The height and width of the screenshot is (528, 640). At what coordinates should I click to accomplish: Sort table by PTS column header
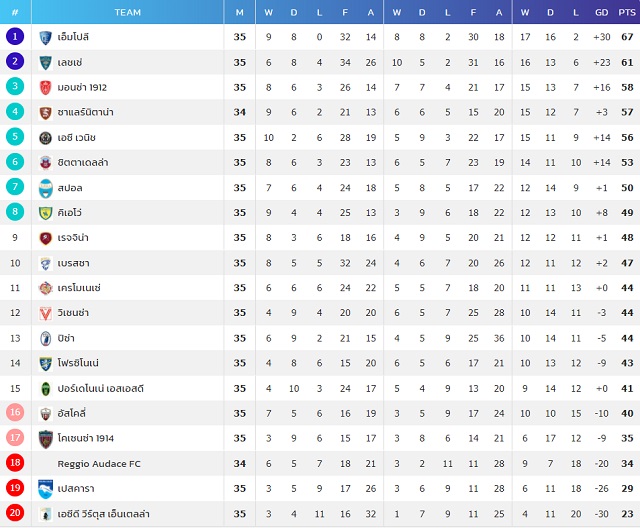[x=627, y=13]
